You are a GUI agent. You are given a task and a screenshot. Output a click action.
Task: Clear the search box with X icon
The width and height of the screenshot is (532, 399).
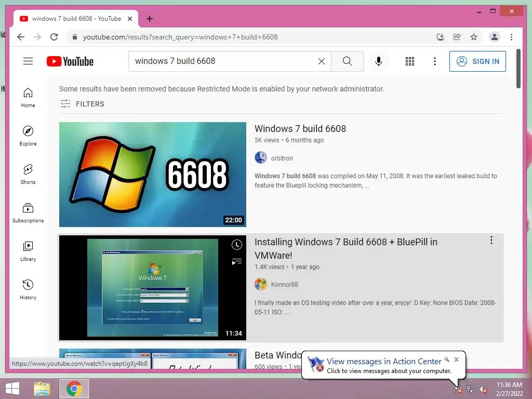[321, 61]
